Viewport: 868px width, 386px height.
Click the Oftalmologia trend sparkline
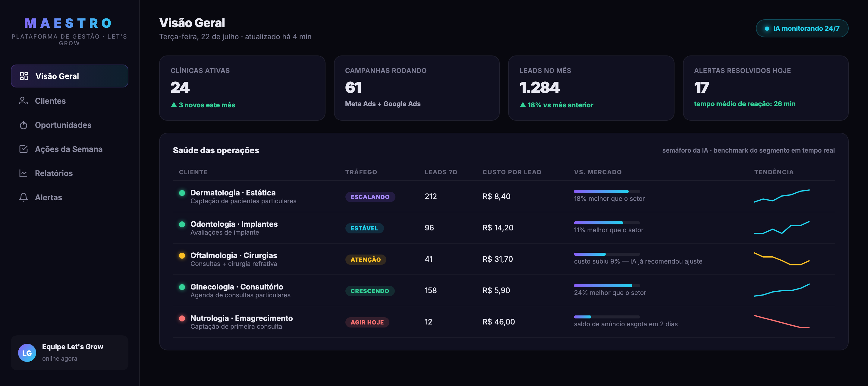(782, 258)
